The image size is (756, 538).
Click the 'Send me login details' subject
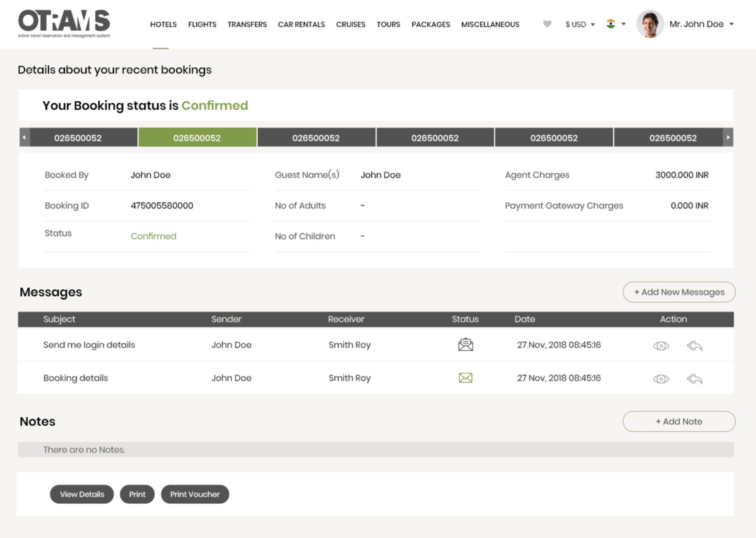(89, 345)
